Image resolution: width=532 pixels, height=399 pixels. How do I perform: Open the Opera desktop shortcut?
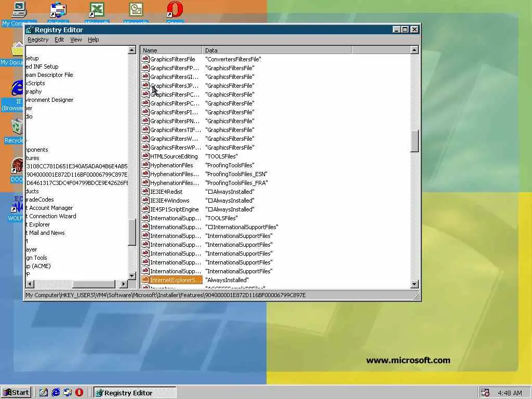[x=175, y=10]
